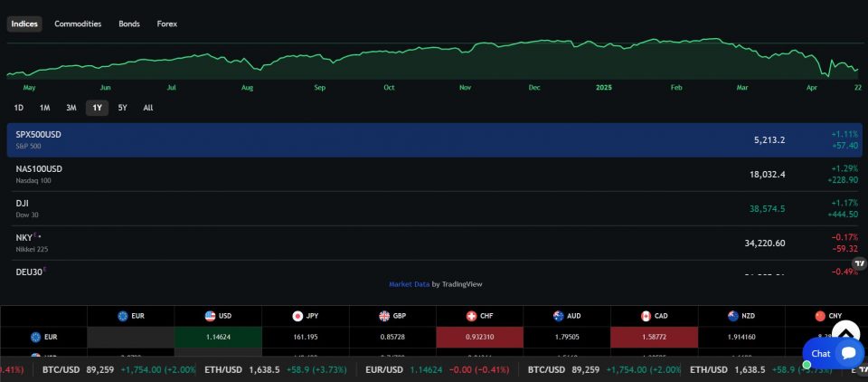Click the EUR/USD cell showing 1.14624
The width and height of the screenshot is (868, 382).
218,337
